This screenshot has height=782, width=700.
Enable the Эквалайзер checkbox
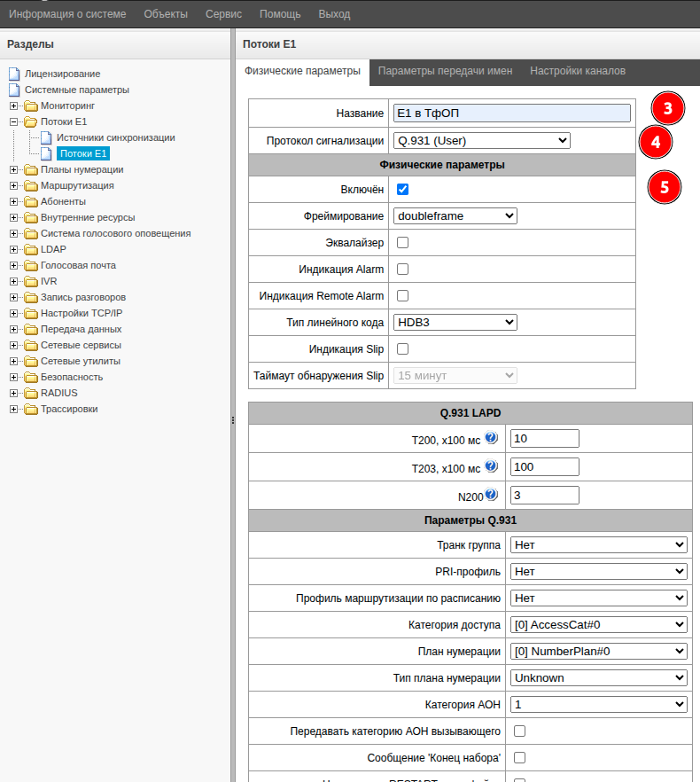pos(402,242)
